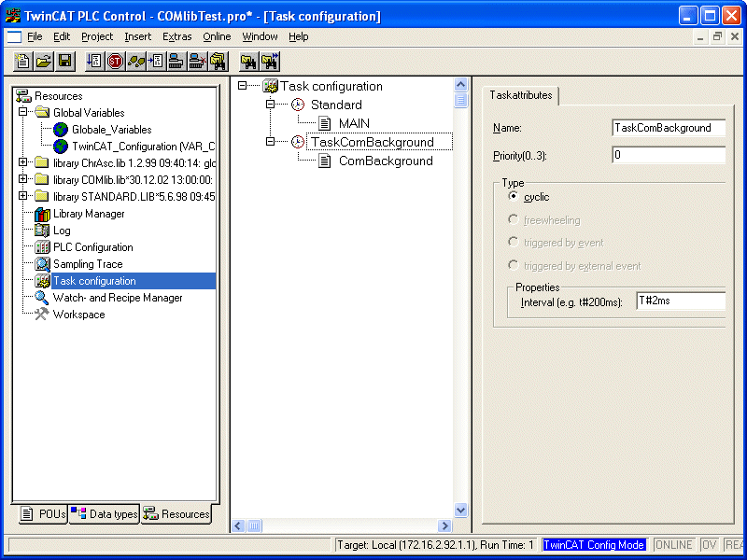Screen dimensions: 747x560
Task: Click the ComBackground program document icon
Action: tap(324, 161)
